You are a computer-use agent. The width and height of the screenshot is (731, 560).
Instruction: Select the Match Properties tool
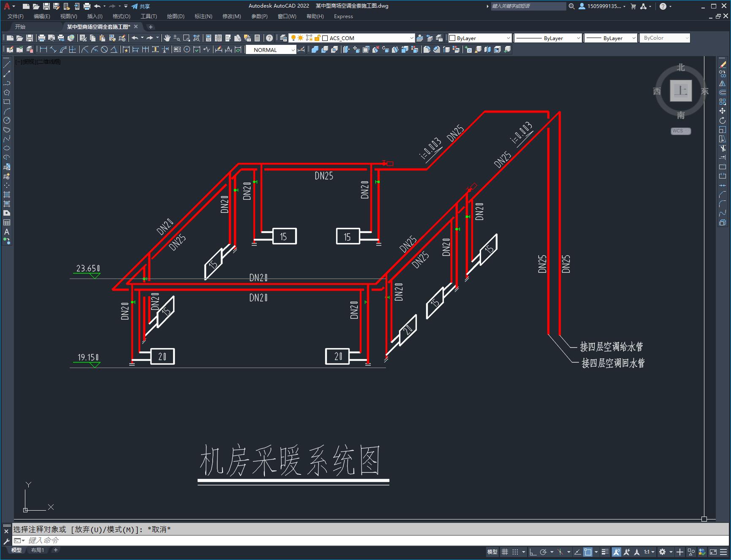pyautogui.click(x=112, y=38)
